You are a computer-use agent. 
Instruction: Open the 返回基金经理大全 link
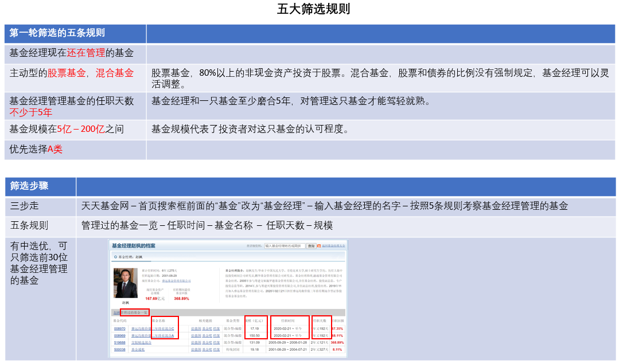pyautogui.click(x=334, y=246)
